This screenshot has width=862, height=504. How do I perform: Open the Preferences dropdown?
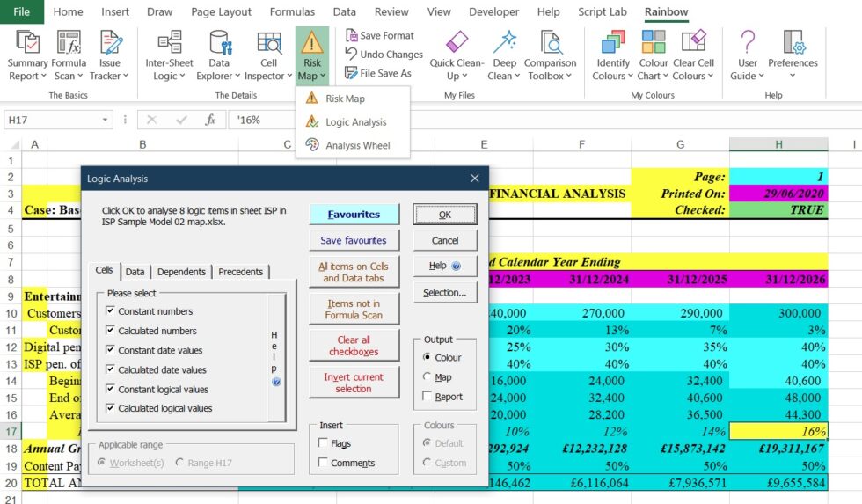tap(793, 55)
